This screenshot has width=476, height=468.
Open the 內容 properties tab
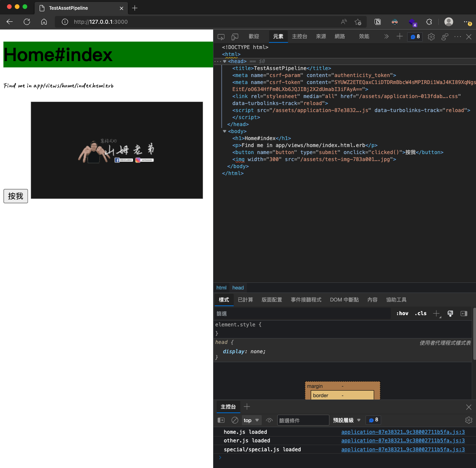point(373,300)
